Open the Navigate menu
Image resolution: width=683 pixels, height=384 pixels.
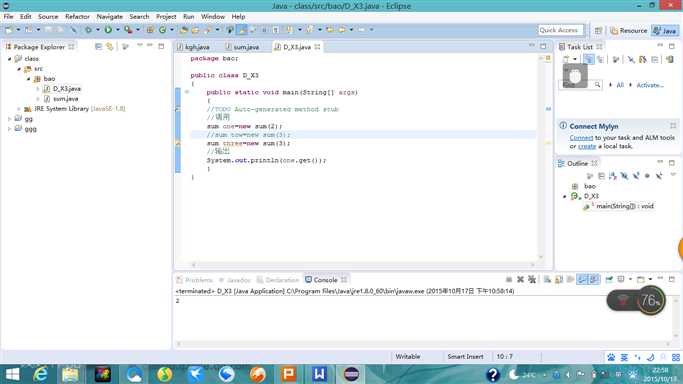(x=109, y=17)
